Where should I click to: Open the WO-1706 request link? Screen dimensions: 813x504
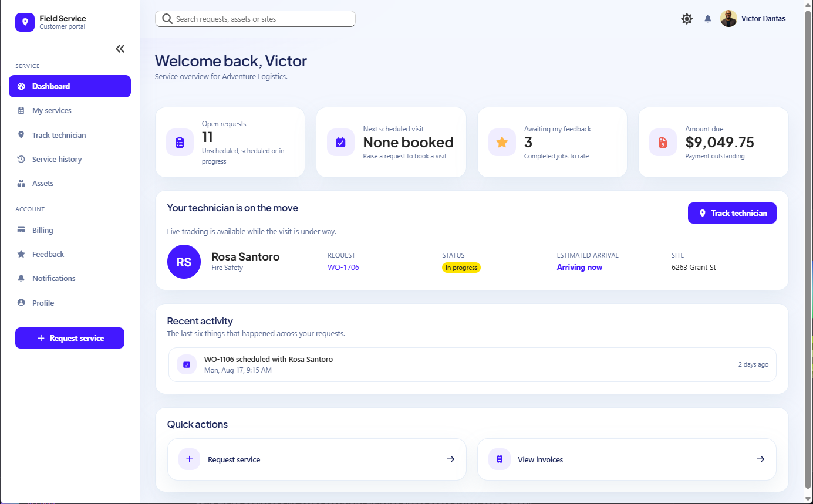(343, 267)
